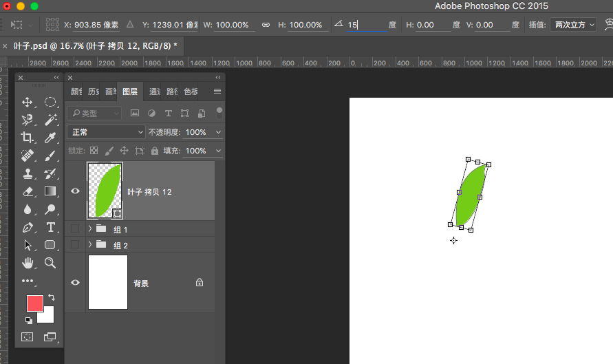Select the Crop tool
This screenshot has width=613, height=364.
[27, 137]
